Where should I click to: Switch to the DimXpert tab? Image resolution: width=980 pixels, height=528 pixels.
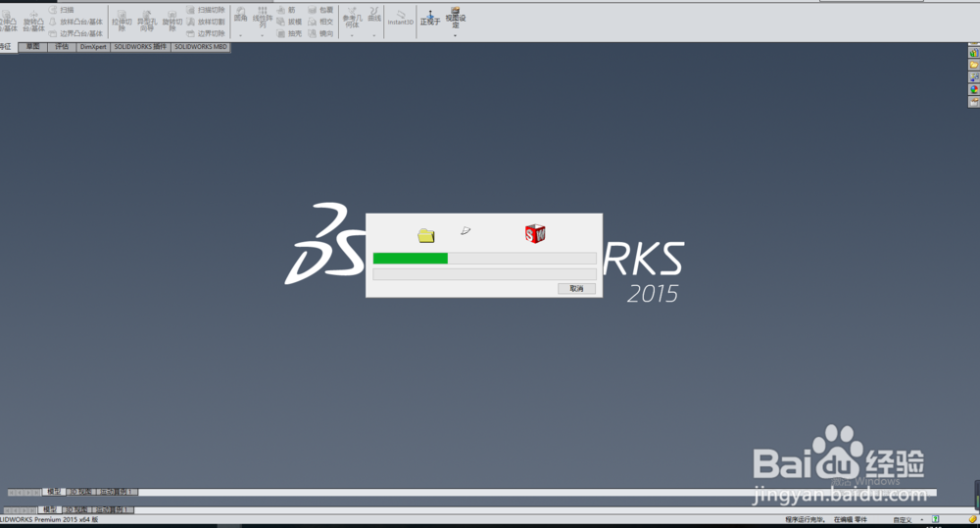pos(93,47)
